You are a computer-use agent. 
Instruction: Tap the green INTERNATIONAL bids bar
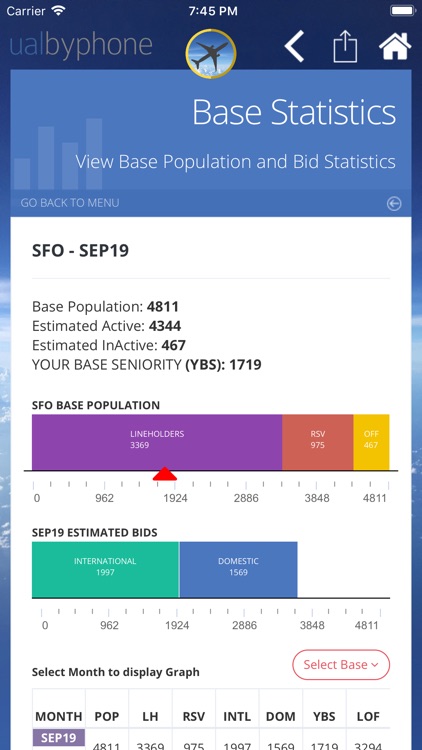coord(105,570)
